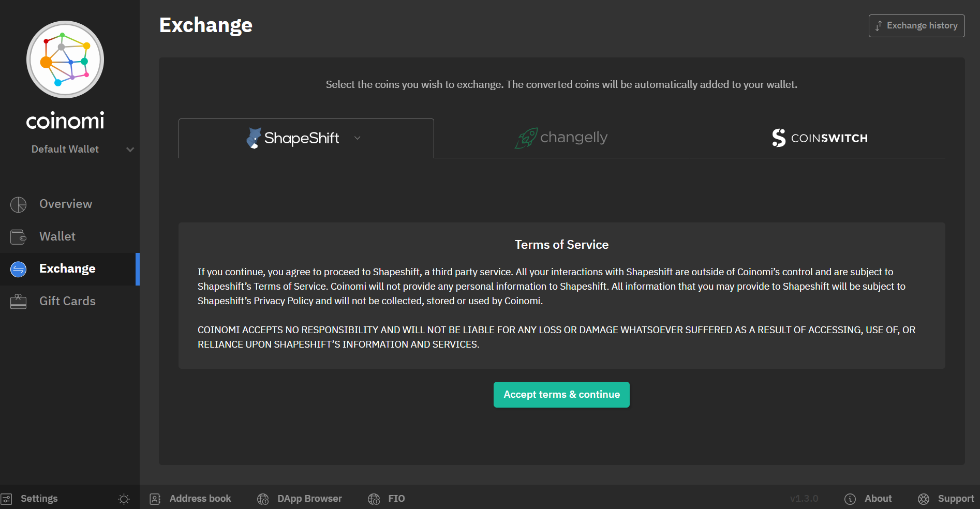Click the Overview pie chart icon

(19, 204)
